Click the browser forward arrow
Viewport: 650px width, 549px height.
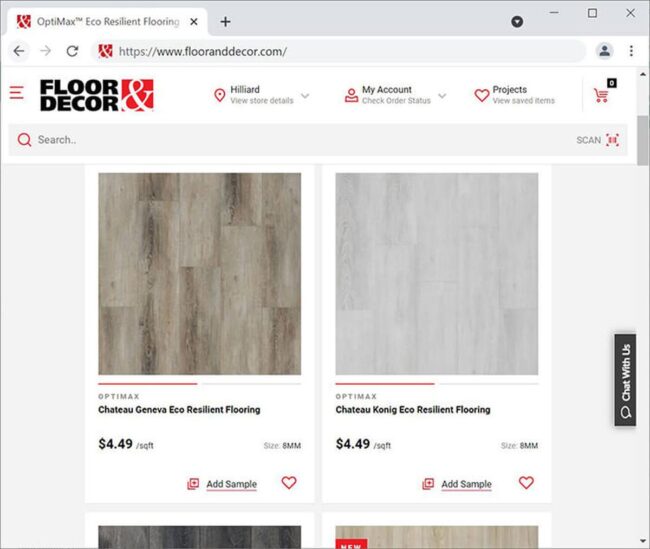[x=46, y=51]
